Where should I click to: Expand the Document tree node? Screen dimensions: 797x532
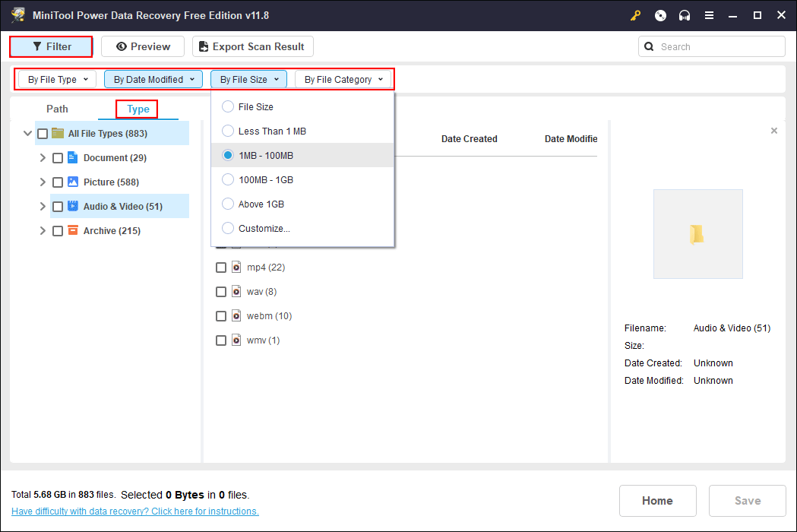pyautogui.click(x=43, y=158)
